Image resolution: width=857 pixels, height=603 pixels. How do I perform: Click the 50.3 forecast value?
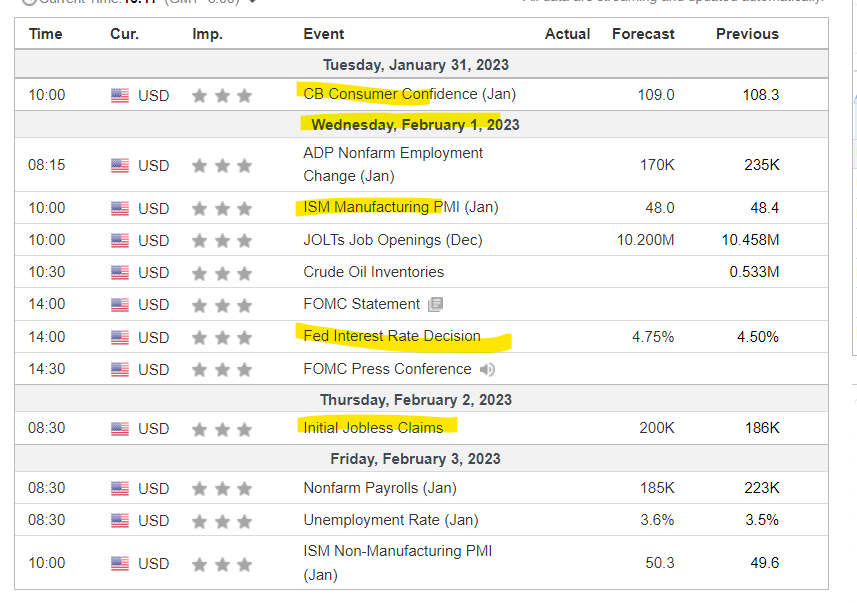660,563
